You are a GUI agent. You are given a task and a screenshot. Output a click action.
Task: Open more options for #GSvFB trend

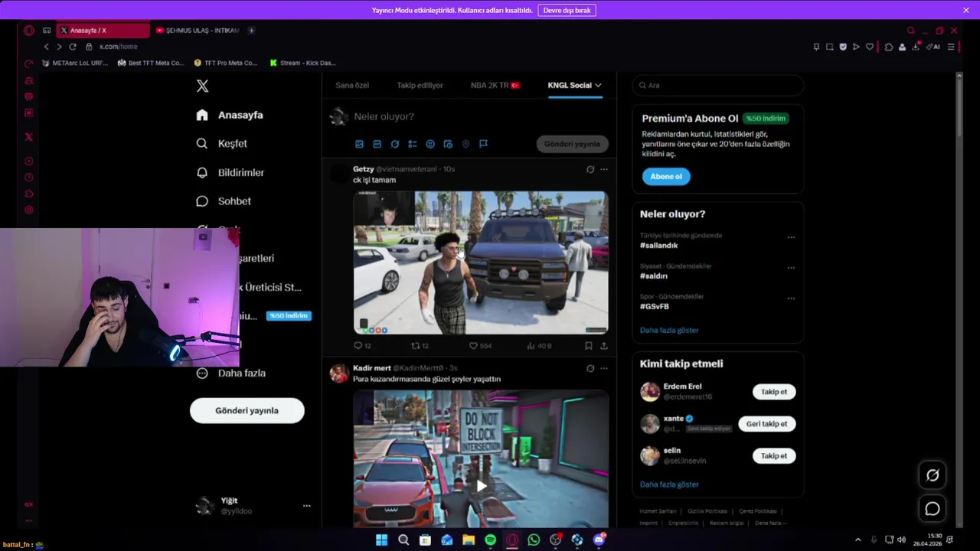[791, 298]
